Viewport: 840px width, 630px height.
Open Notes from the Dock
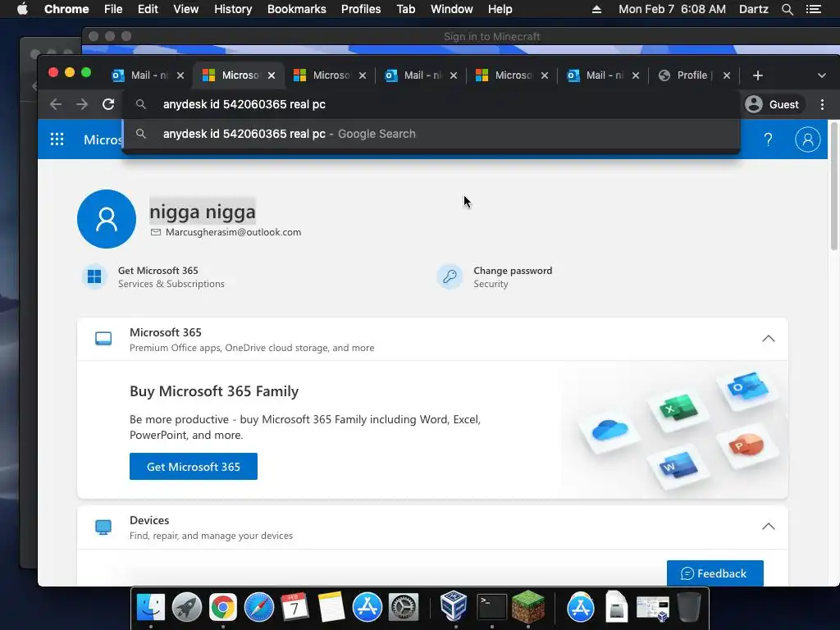pyautogui.click(x=331, y=607)
